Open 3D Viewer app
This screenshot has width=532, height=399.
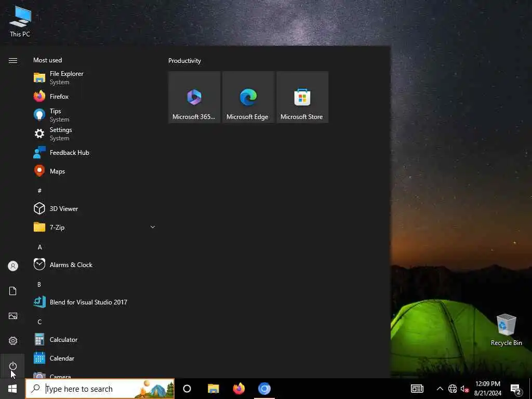click(95, 209)
